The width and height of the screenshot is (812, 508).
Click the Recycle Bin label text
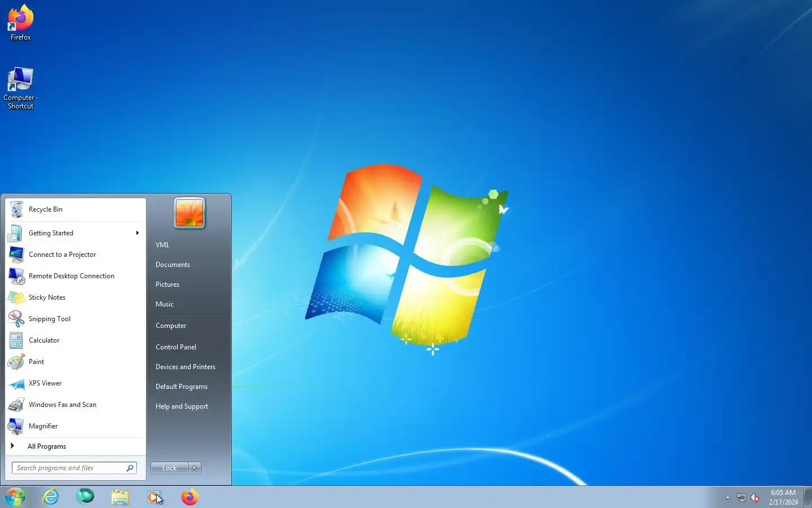pyautogui.click(x=46, y=209)
